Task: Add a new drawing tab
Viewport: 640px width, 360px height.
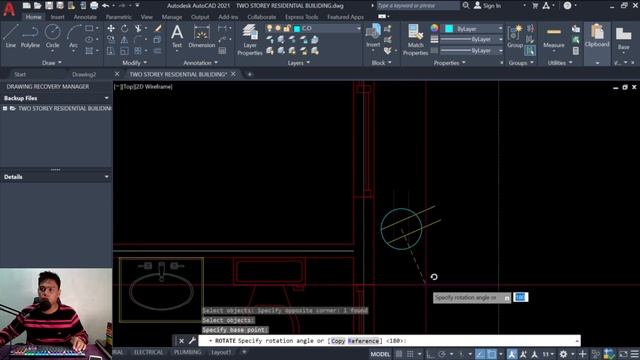Action: [249, 74]
